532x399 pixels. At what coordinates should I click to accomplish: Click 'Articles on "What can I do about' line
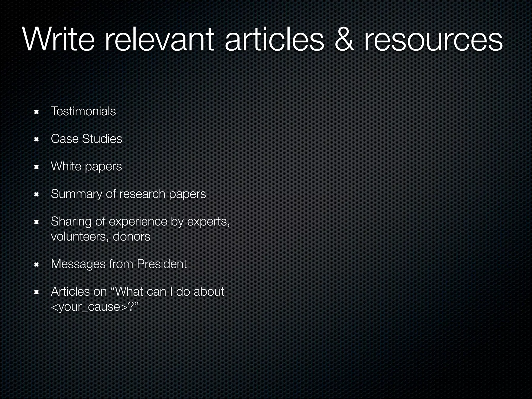coord(137,292)
